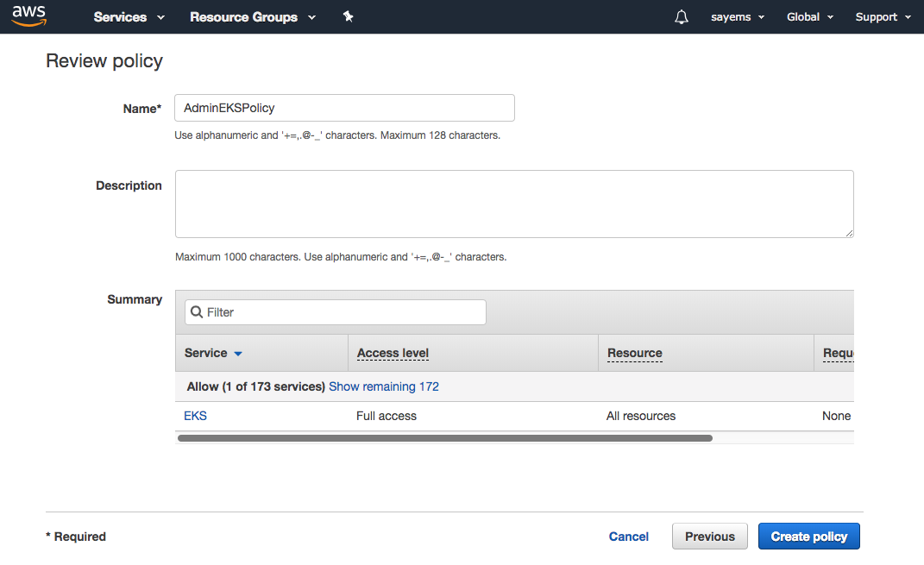Click the Review policy heading
This screenshot has width=924, height=565.
tap(104, 61)
